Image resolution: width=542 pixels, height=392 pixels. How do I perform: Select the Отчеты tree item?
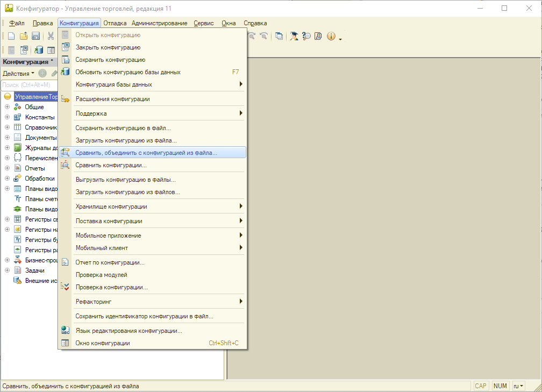[35, 168]
